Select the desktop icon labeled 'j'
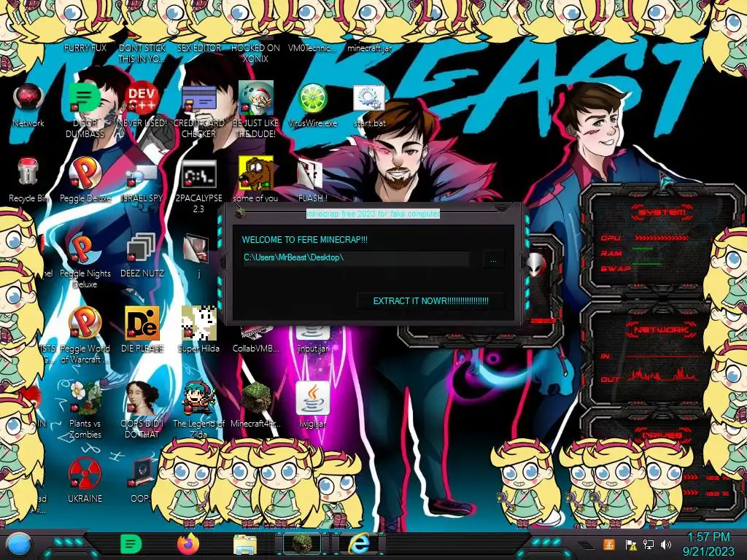747x560 pixels. [x=196, y=249]
